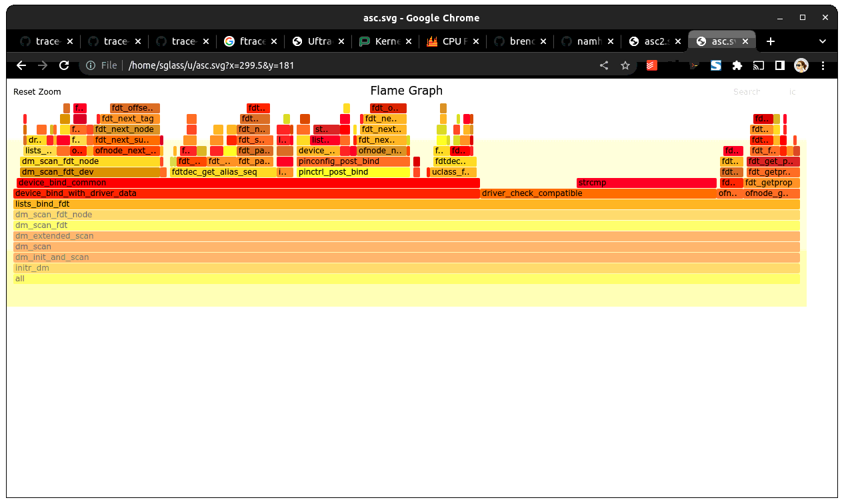This screenshot has width=844, height=504.
Task: Click the browser back arrow
Action: tap(21, 65)
